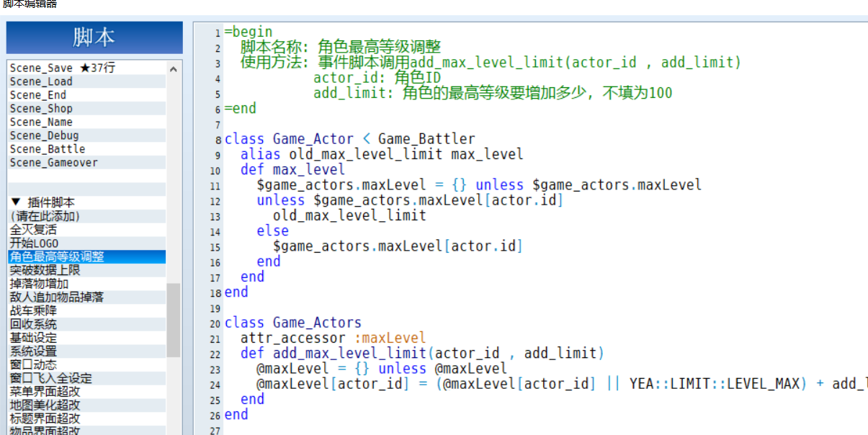Click the alias old_max_level_limit line
The height and width of the screenshot is (435, 868).
382,154
